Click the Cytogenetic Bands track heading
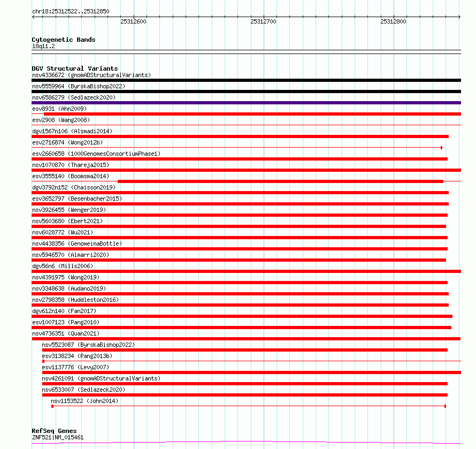 coord(64,40)
